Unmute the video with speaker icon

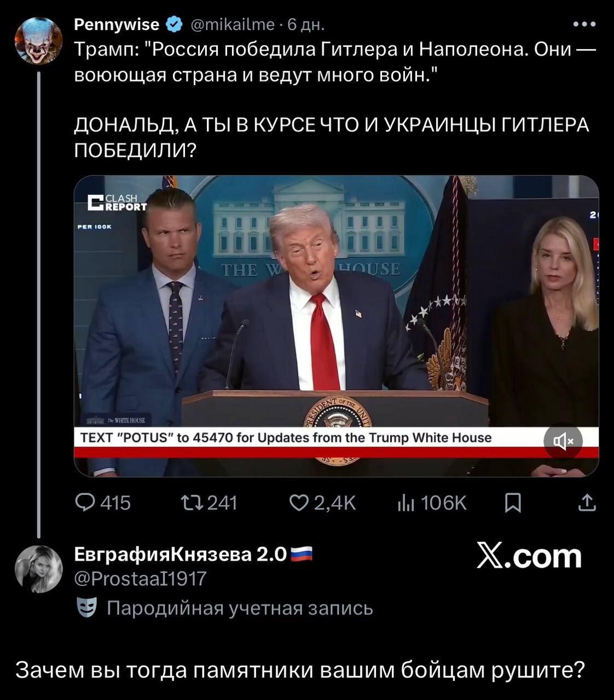coord(563,441)
